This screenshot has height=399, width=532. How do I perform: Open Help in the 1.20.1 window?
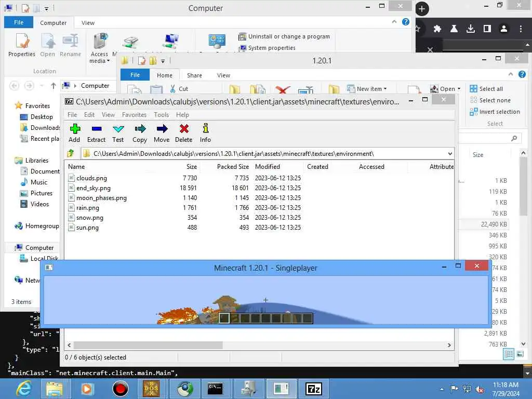522,74
